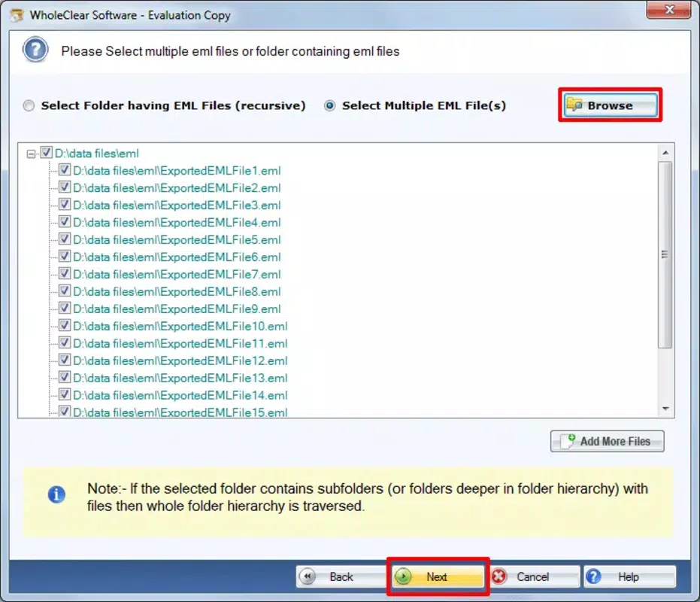This screenshot has height=602, width=700.
Task: Go Back to the previous step
Action: (341, 576)
